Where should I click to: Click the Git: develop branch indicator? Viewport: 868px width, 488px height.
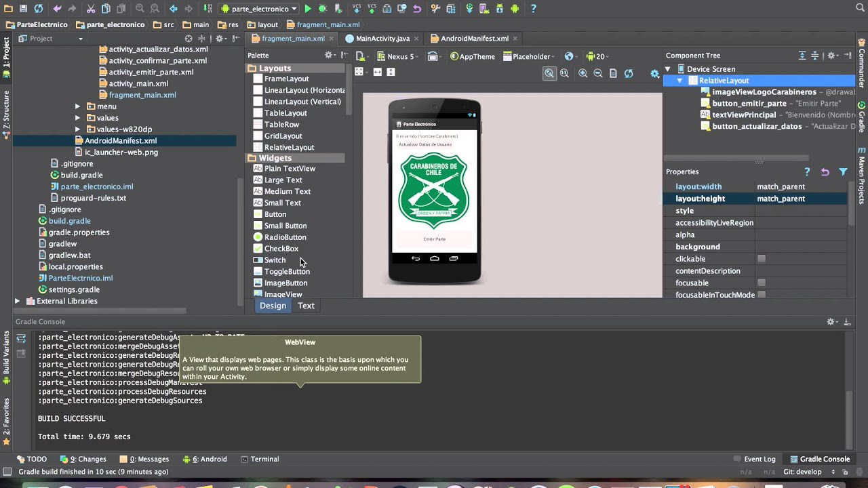[802, 472]
